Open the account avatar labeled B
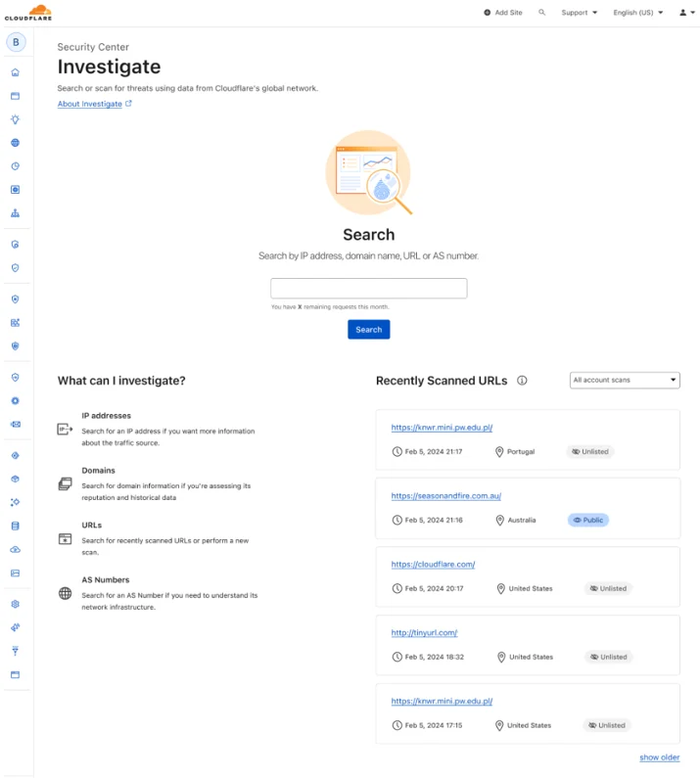Image resolution: width=700 pixels, height=778 pixels. [x=16, y=42]
